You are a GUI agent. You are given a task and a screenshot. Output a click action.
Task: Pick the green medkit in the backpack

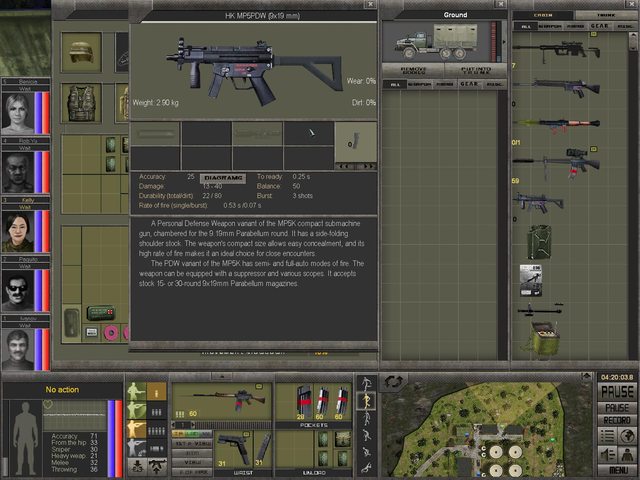(101, 313)
